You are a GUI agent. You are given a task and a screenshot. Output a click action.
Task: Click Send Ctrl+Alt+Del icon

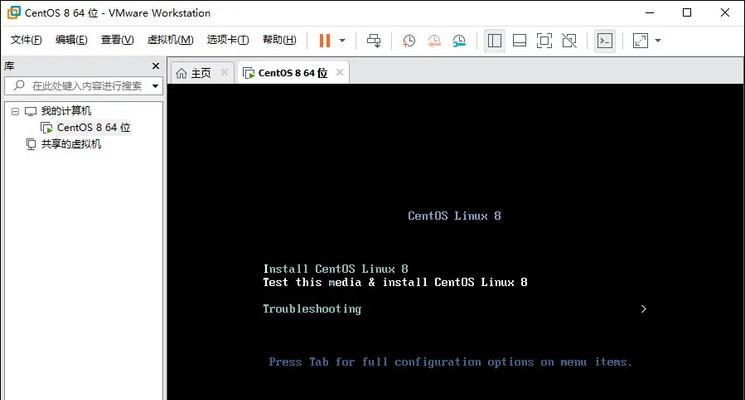374,40
